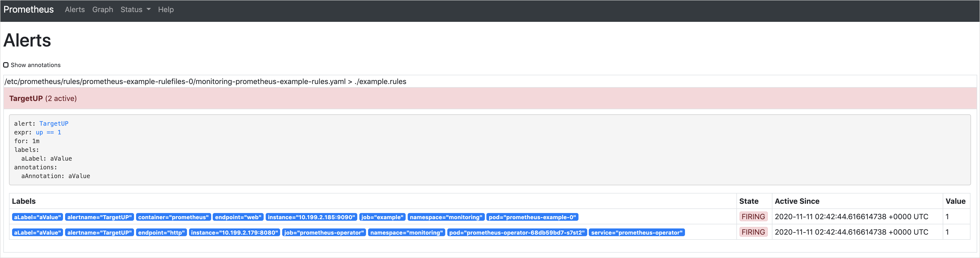Click the job="prometheus-operator" label badge
Screen dimensions: 980x258
tap(324, 233)
